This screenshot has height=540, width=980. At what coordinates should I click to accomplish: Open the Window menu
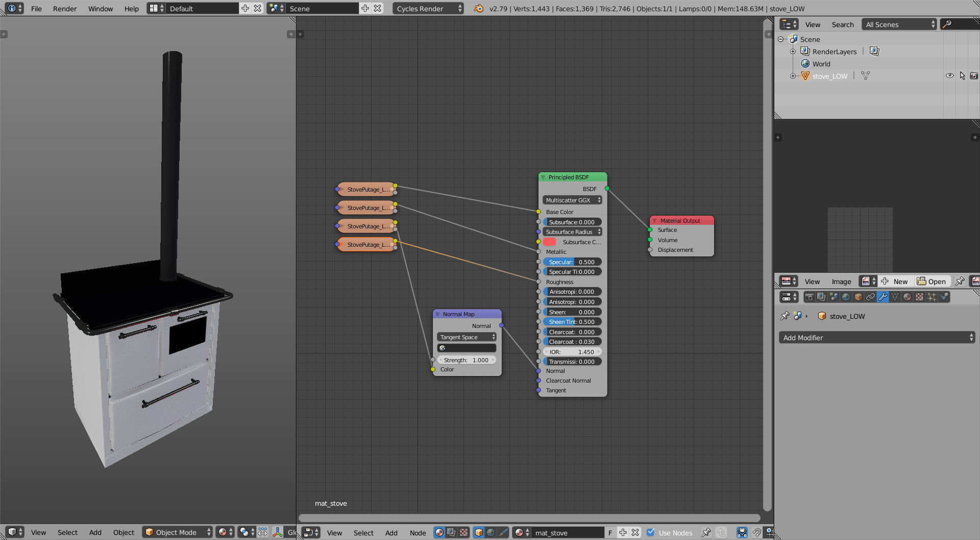(101, 9)
